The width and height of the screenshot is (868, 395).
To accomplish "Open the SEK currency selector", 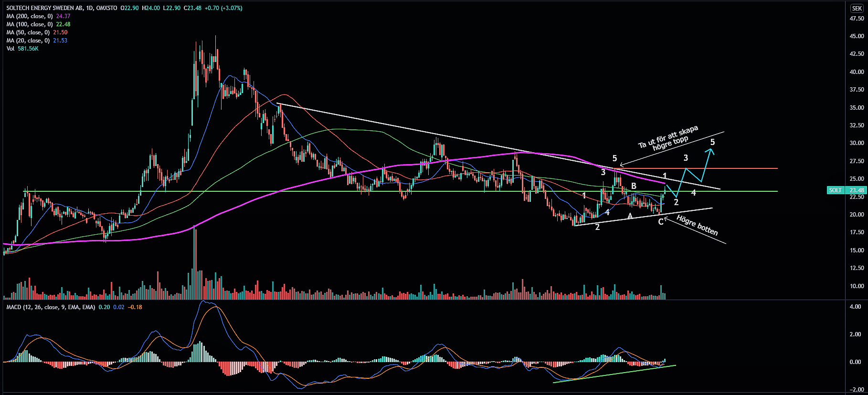I will click(857, 8).
